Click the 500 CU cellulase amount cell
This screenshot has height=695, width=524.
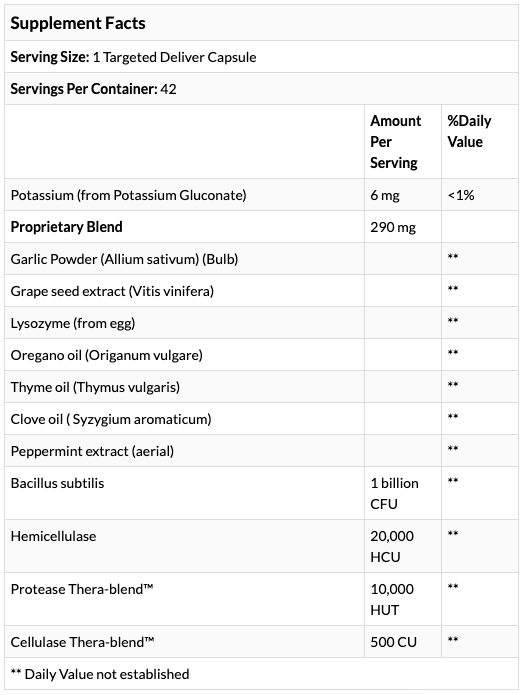394,642
